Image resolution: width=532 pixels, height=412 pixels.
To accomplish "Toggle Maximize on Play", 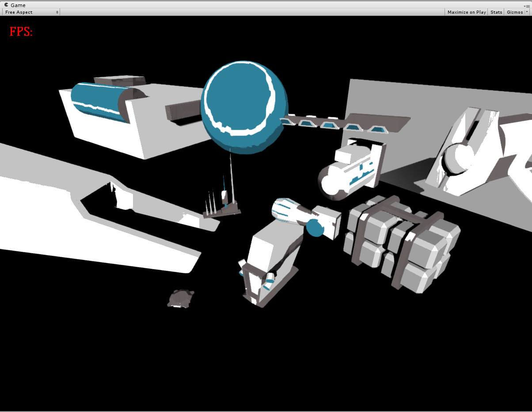I will tap(466, 12).
